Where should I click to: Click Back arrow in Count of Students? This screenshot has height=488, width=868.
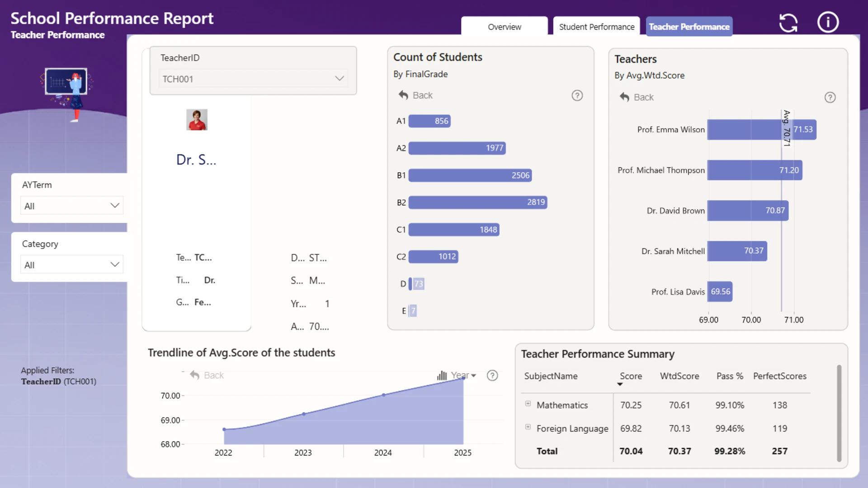[403, 95]
